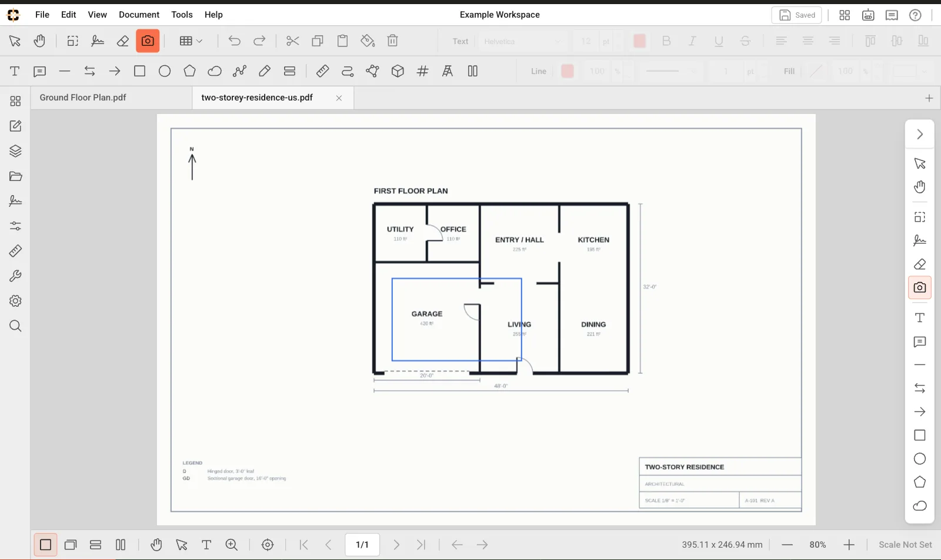This screenshot has width=941, height=560.
Task: Click the line color swatch
Action: tap(568, 71)
